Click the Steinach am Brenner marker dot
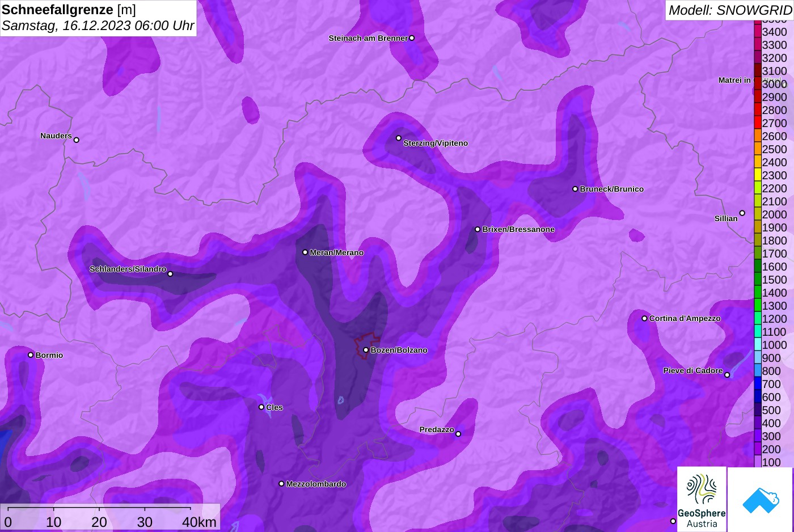Image resolution: width=794 pixels, height=532 pixels. pos(412,38)
